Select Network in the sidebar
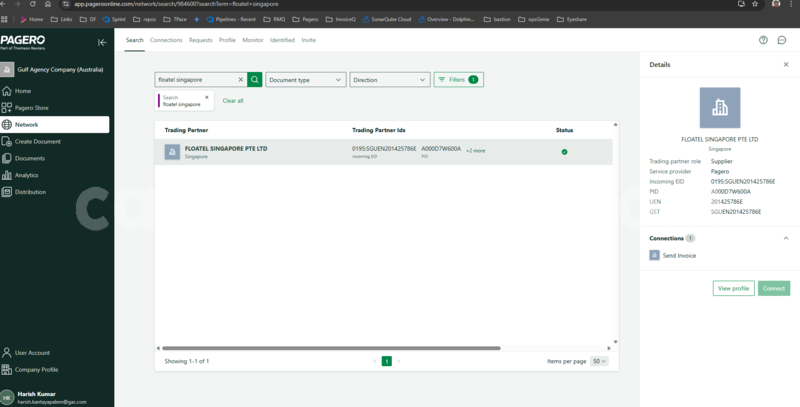 pyautogui.click(x=55, y=124)
